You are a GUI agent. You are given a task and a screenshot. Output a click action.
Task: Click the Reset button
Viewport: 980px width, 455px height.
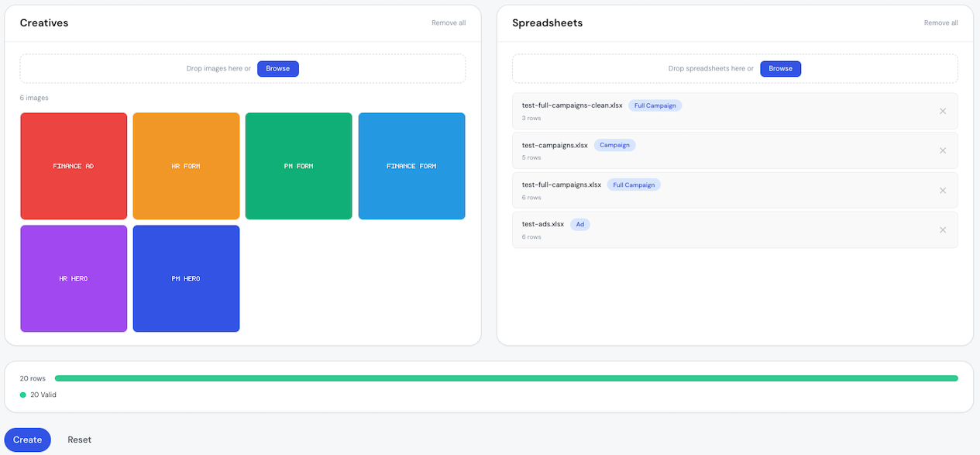tap(79, 439)
